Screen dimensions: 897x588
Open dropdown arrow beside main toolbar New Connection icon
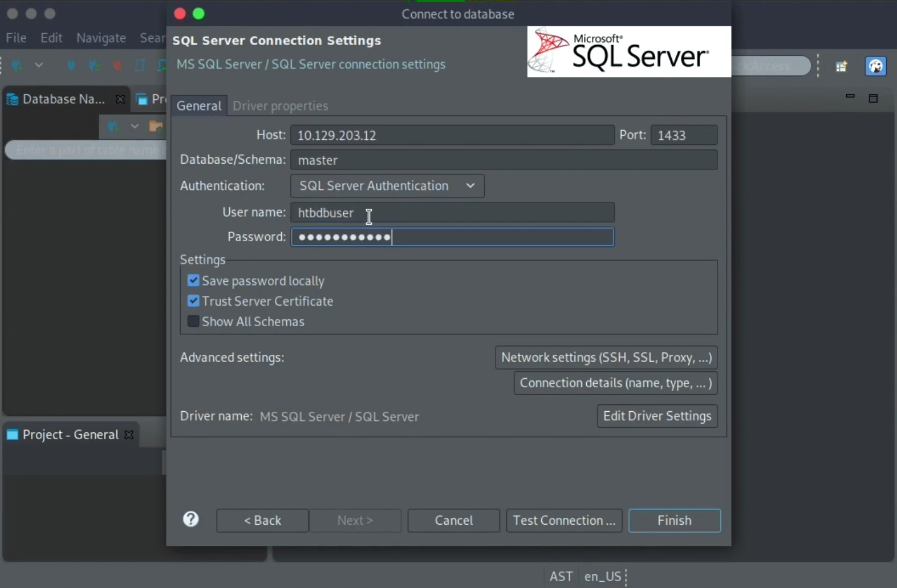click(39, 65)
